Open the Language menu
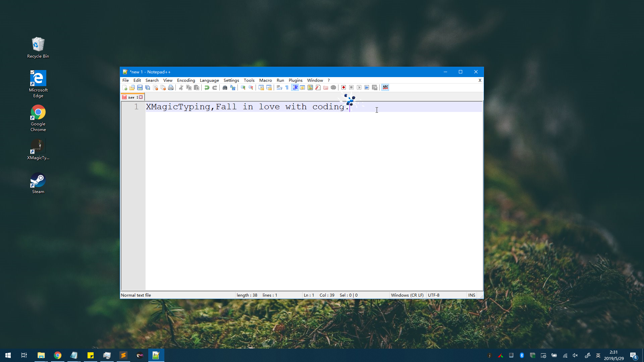The image size is (644, 362). 209,80
